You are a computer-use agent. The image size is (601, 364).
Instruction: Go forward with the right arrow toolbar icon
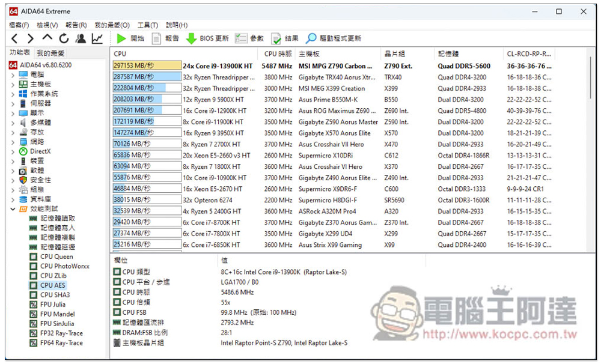click(x=31, y=38)
